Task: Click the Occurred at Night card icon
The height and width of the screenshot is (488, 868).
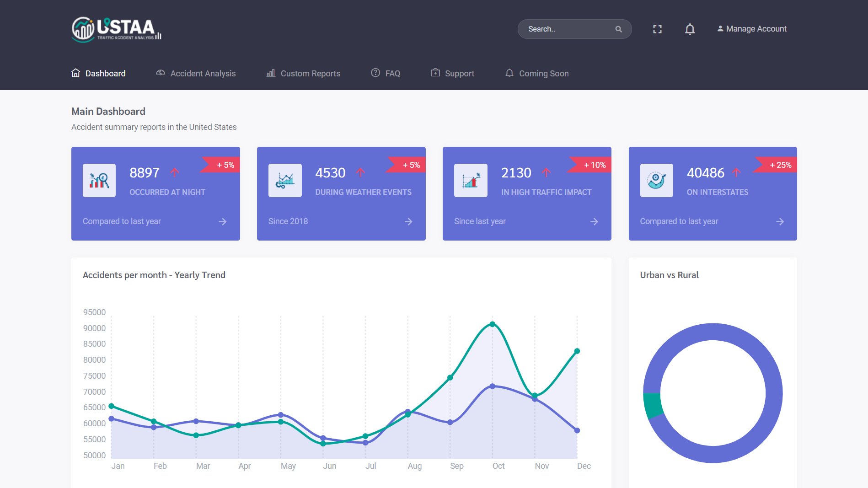Action: click(99, 180)
